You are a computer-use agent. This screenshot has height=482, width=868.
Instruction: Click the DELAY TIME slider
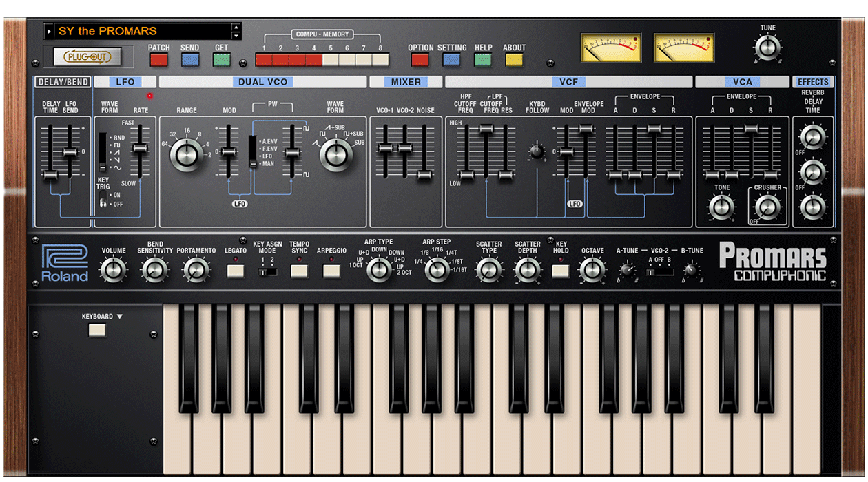tap(50, 176)
